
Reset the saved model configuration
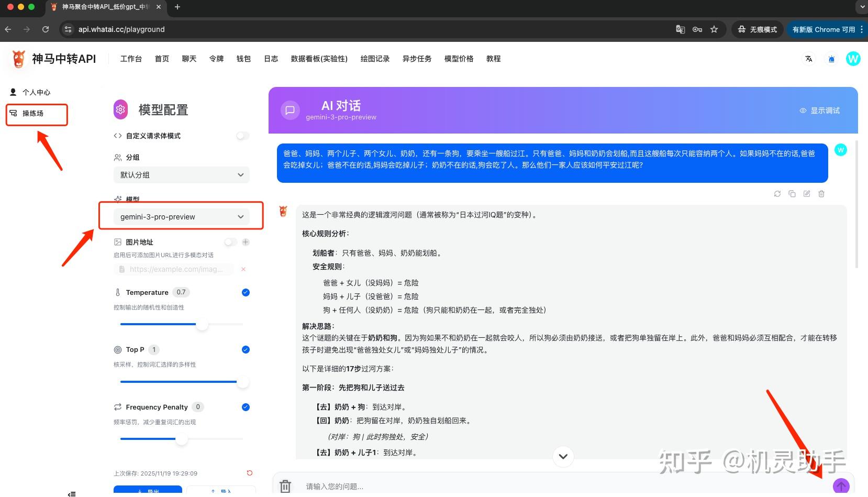(250, 473)
